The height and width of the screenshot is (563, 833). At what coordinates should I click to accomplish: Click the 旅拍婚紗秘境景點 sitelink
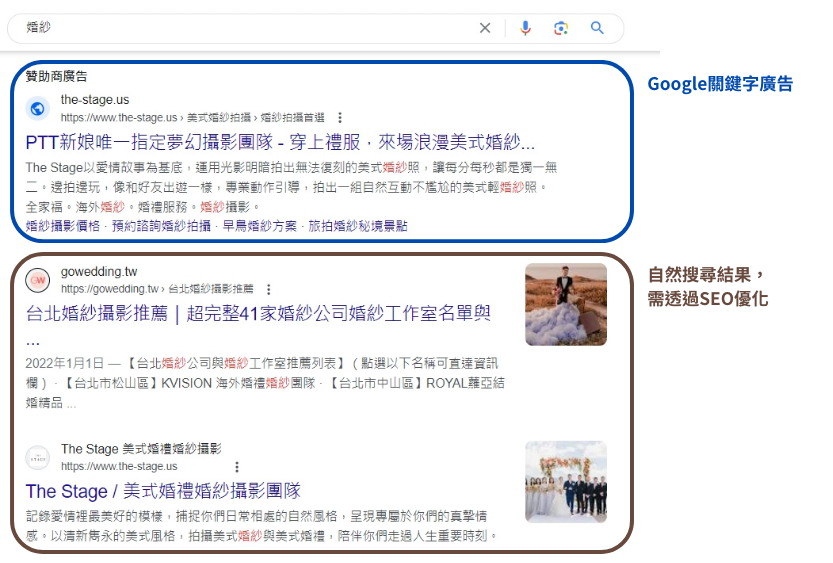357,226
